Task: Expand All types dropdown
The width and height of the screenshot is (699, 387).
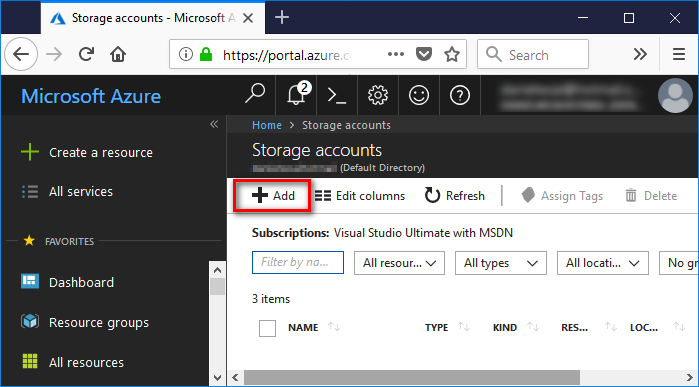Action: pos(501,263)
